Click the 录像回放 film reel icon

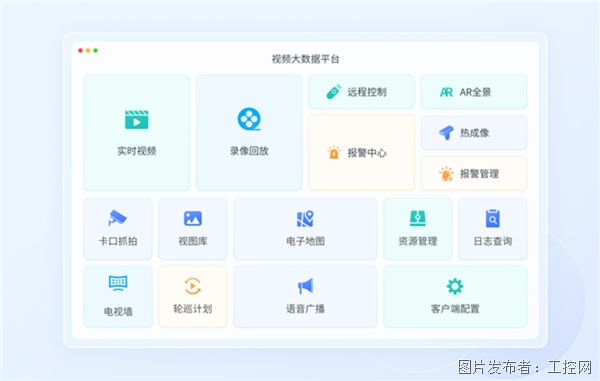[249, 119]
